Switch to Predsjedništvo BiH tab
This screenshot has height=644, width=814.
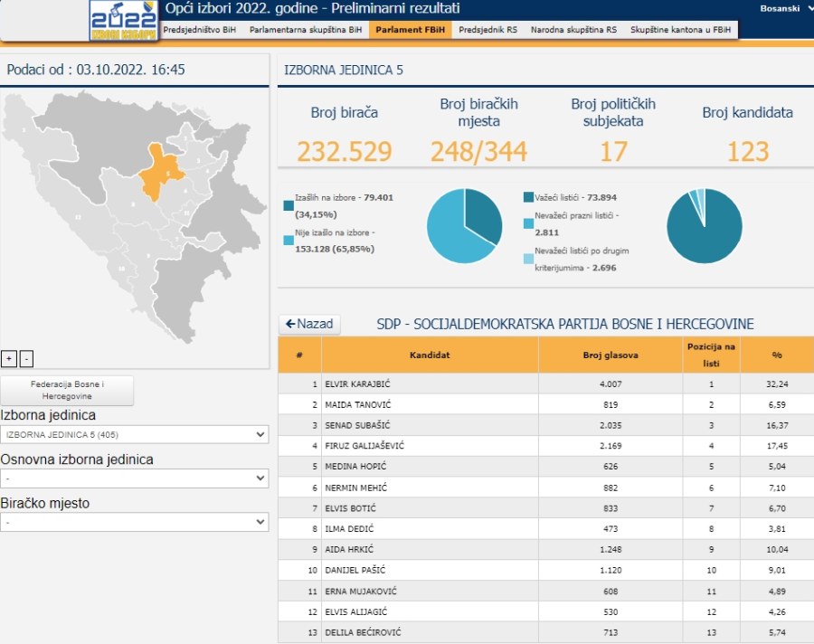point(199,30)
